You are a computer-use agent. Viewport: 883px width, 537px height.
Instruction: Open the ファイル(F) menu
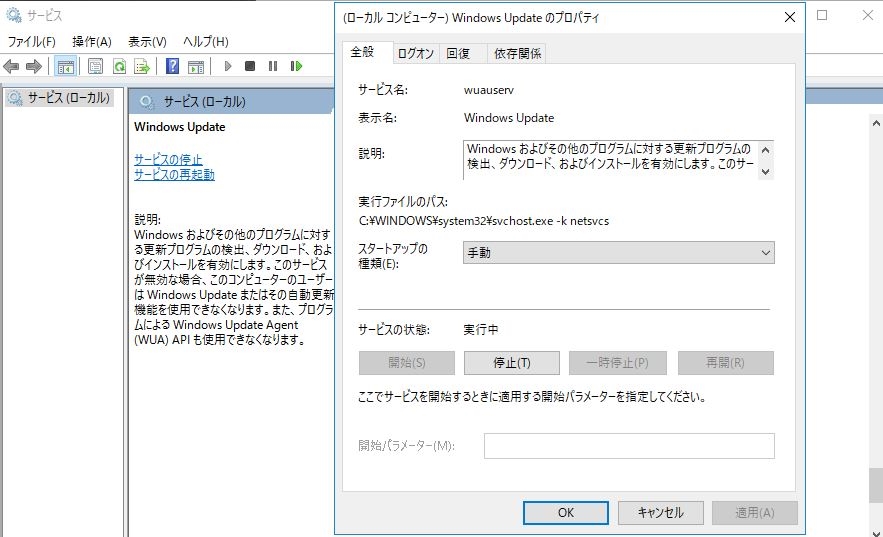click(x=32, y=42)
